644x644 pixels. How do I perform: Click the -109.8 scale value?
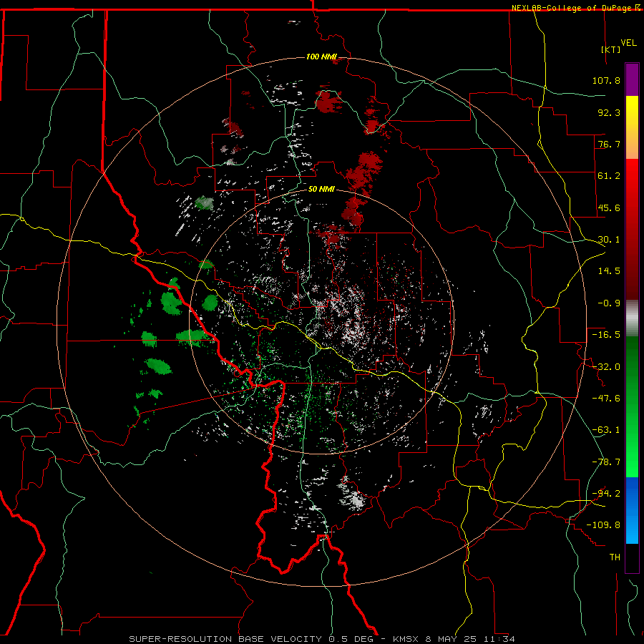[x=603, y=525]
